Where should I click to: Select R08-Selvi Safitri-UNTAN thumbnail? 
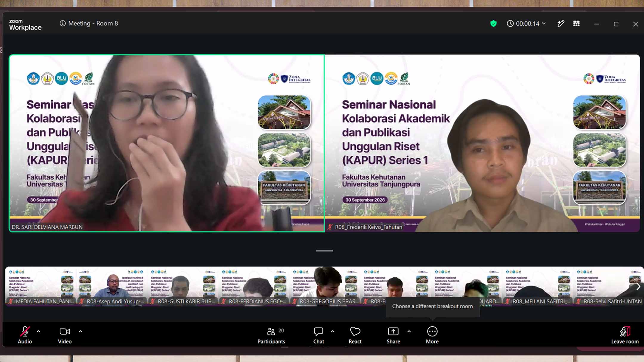[x=609, y=286]
